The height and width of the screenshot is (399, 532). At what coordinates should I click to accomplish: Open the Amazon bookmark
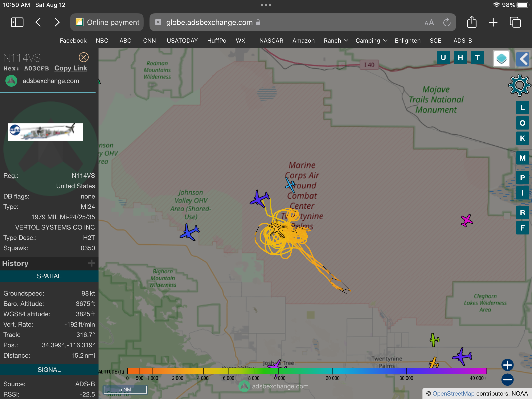pos(303,41)
